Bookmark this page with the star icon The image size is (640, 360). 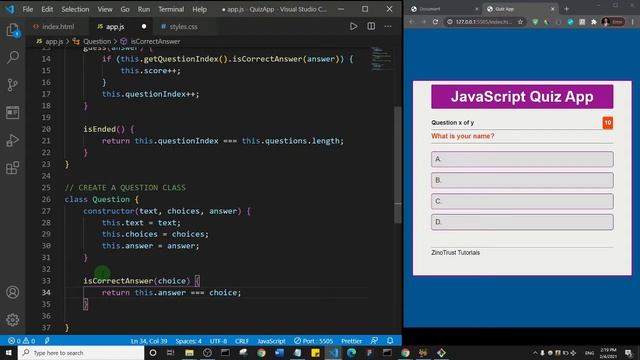[520, 22]
